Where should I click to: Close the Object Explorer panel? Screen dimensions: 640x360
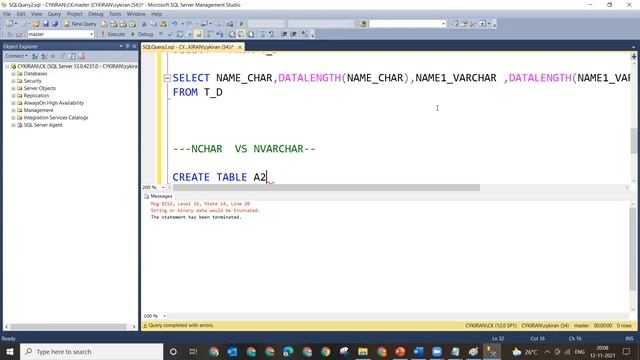(134, 47)
